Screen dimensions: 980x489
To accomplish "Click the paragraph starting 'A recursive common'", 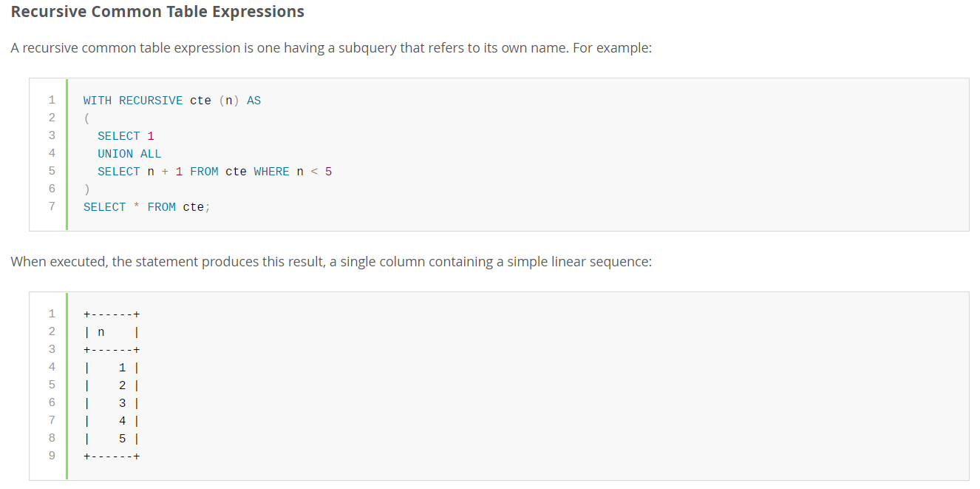I will (331, 48).
